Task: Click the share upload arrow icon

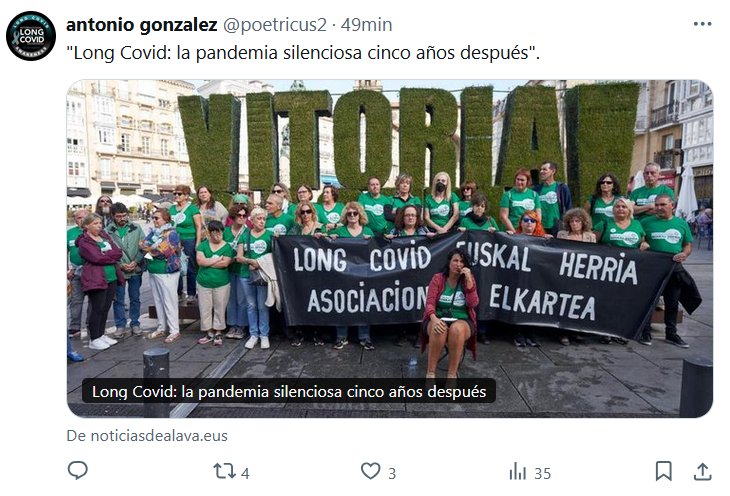Action: (x=703, y=471)
